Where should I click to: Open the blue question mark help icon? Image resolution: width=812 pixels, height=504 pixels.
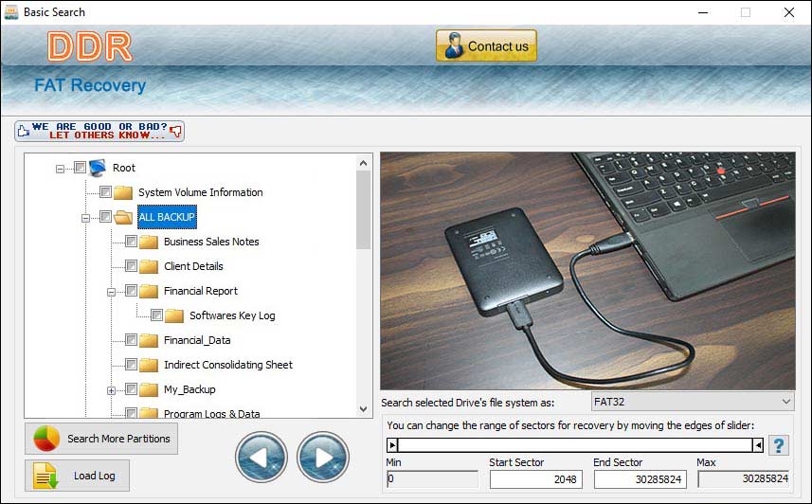778,445
